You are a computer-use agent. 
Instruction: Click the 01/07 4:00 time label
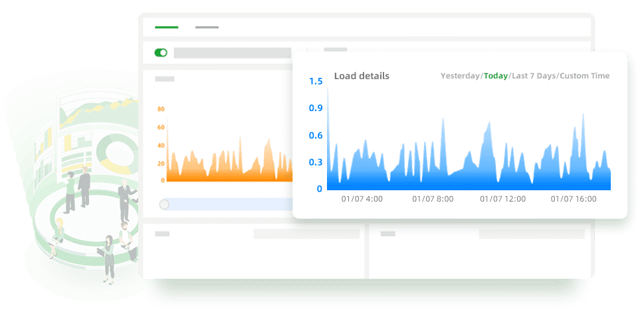[362, 199]
